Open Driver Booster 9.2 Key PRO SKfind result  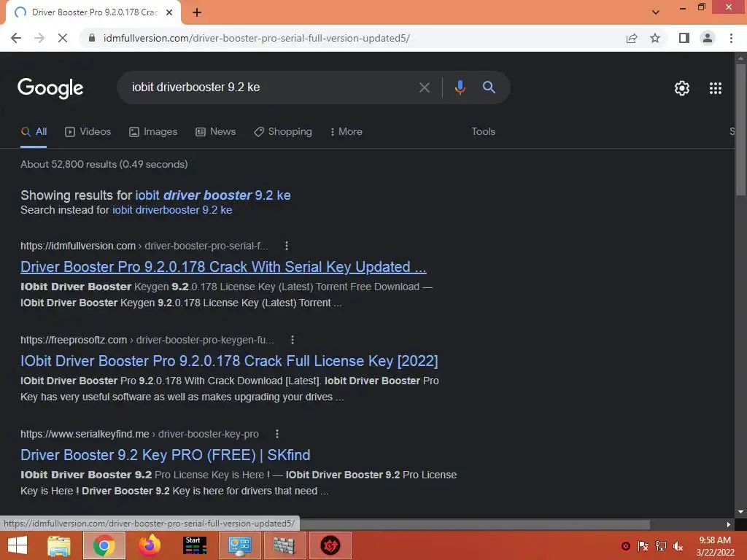pos(165,455)
